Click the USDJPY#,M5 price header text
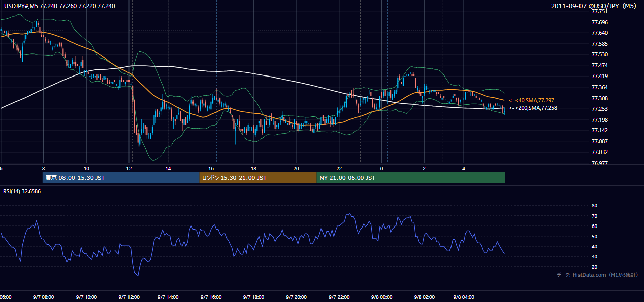The width and height of the screenshot is (644, 302). coord(59,6)
